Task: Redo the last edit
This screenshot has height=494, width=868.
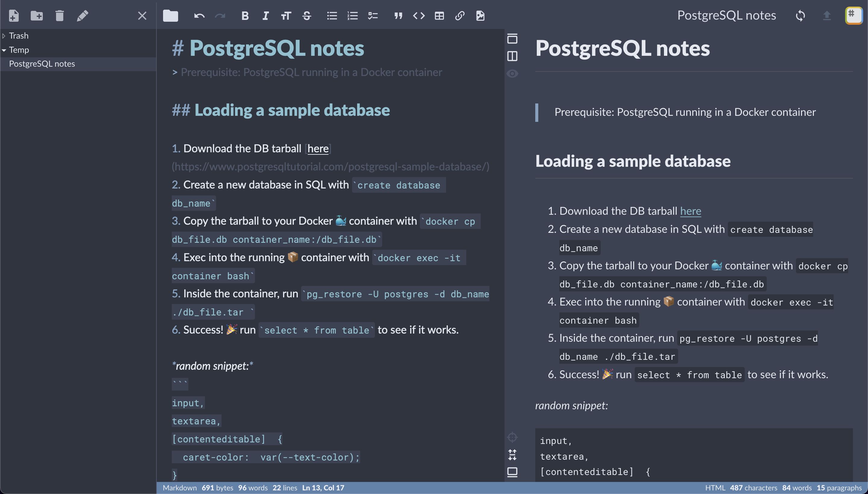Action: coord(220,16)
